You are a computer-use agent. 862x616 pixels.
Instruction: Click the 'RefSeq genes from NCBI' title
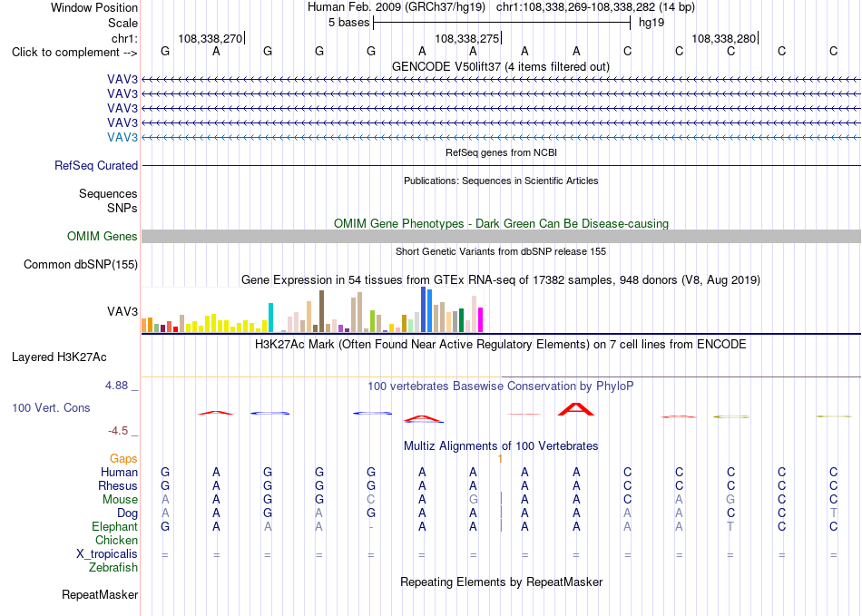pos(501,152)
